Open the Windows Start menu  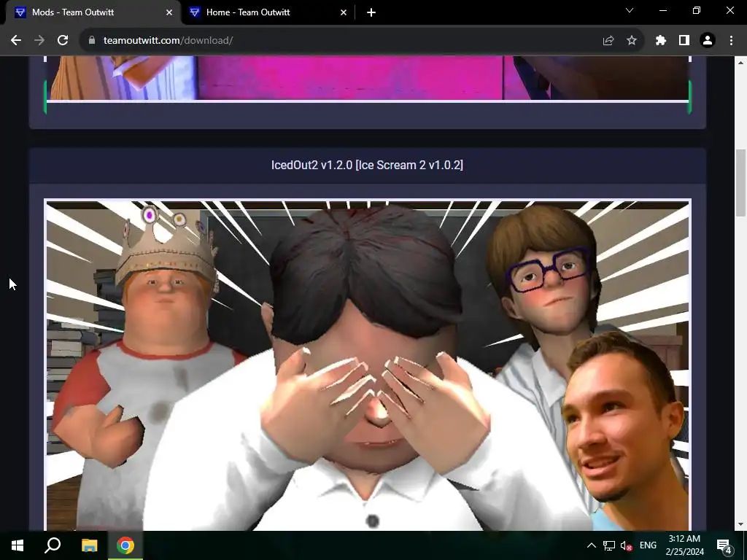click(x=18, y=545)
